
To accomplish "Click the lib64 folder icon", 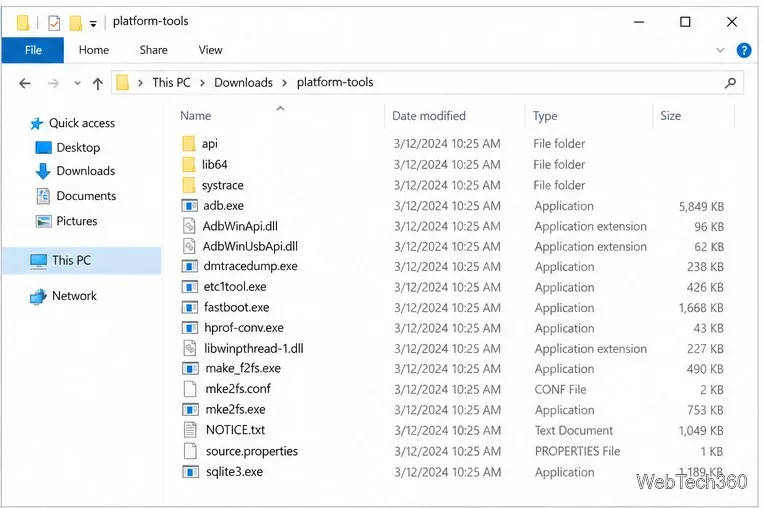I will tap(189, 165).
